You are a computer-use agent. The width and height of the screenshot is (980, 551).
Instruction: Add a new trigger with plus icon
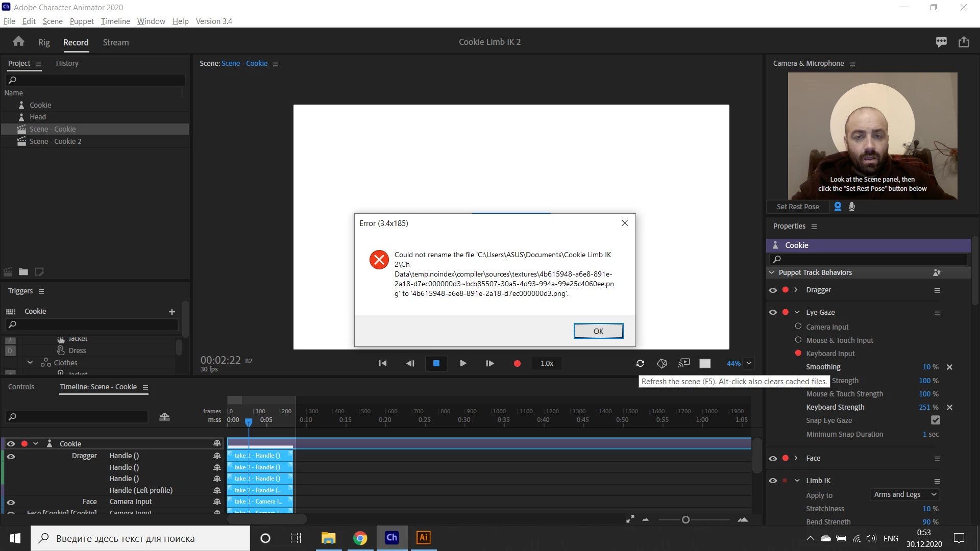[x=172, y=312]
